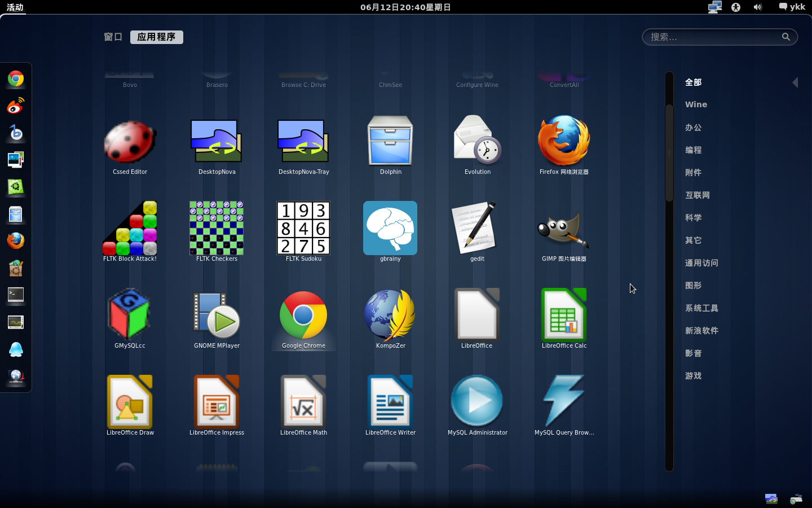Launch gbrainy brain icon

390,228
